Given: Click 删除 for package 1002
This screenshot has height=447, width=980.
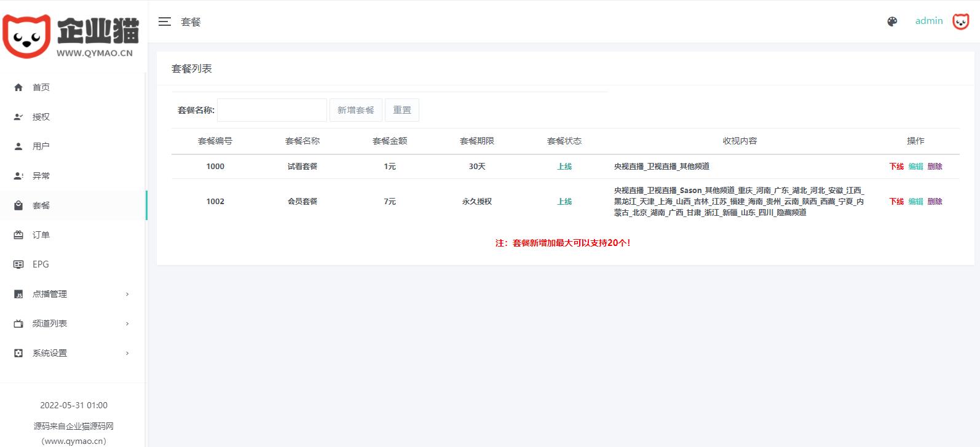Looking at the screenshot, I should pyautogui.click(x=935, y=202).
